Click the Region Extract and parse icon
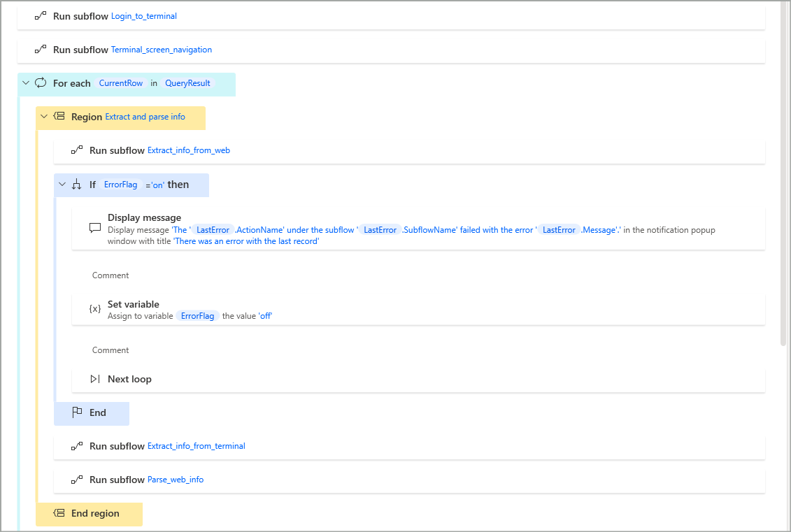 [59, 117]
